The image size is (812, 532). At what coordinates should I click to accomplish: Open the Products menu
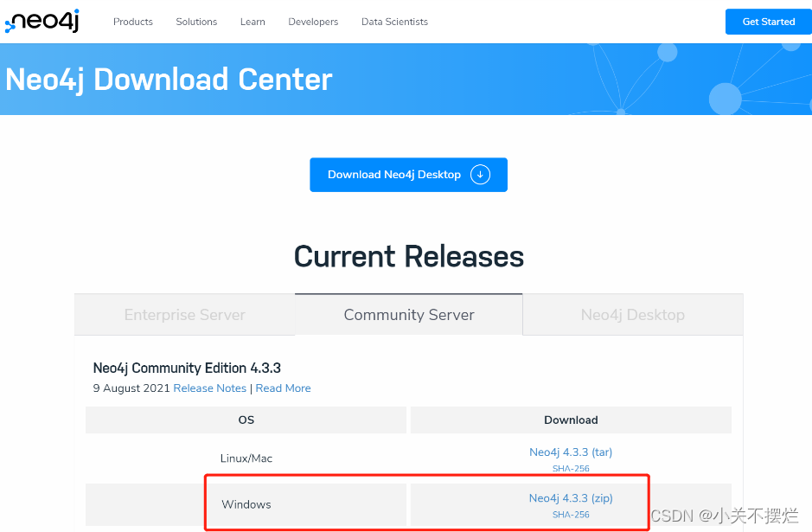[x=133, y=22]
